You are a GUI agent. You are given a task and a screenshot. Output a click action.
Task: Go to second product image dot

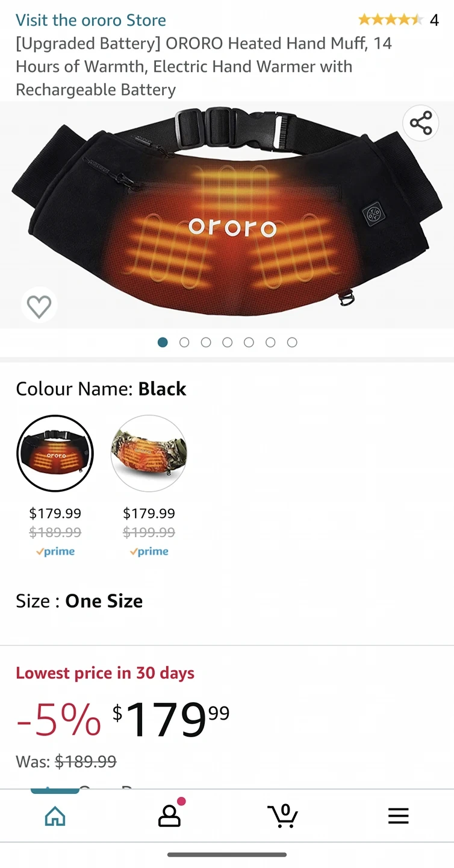point(184,342)
